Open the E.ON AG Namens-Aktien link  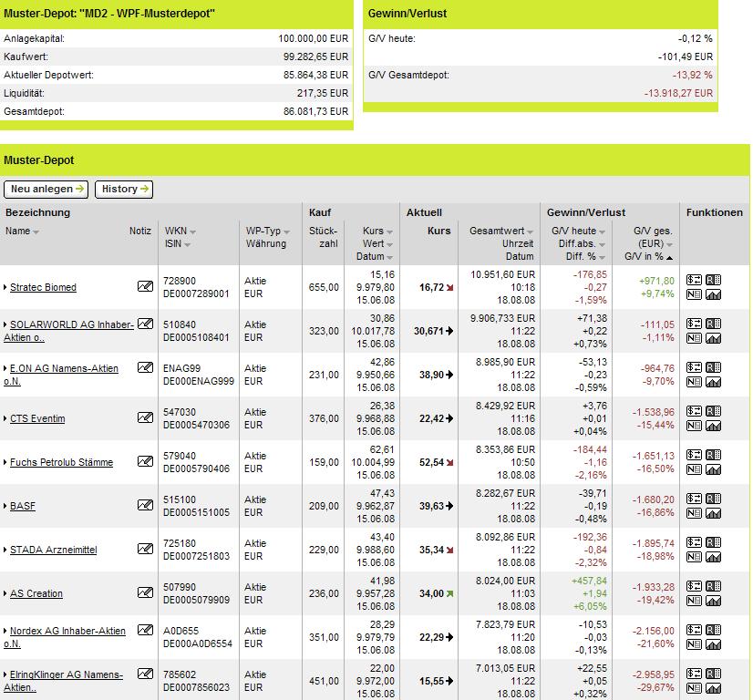click(x=61, y=375)
